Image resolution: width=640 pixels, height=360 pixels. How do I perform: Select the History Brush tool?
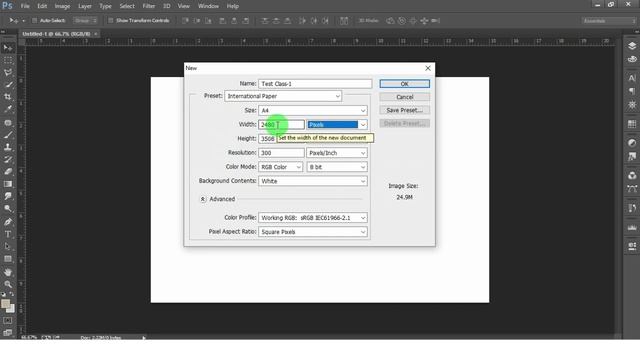[x=8, y=159]
